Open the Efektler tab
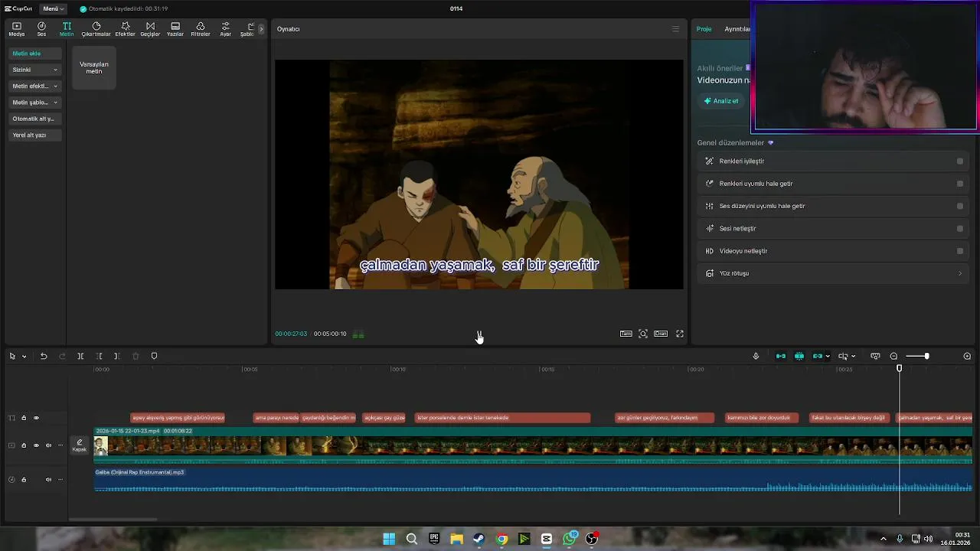This screenshot has height=551, width=980. [x=125, y=29]
